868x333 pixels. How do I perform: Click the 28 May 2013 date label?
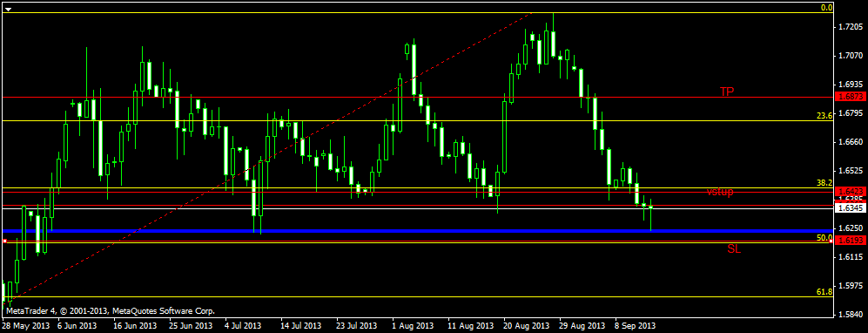click(25, 325)
